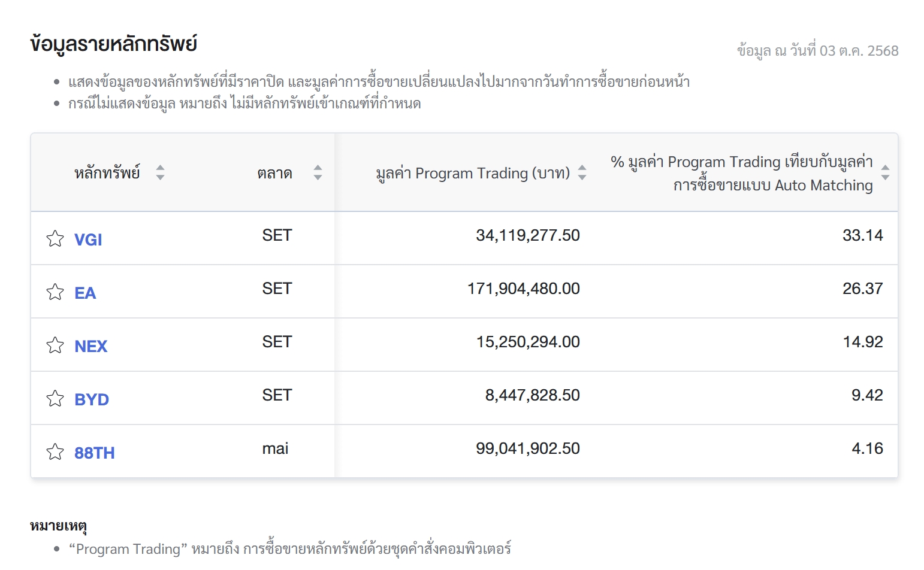
Task: Open the VGI stock link
Action: click(x=88, y=239)
